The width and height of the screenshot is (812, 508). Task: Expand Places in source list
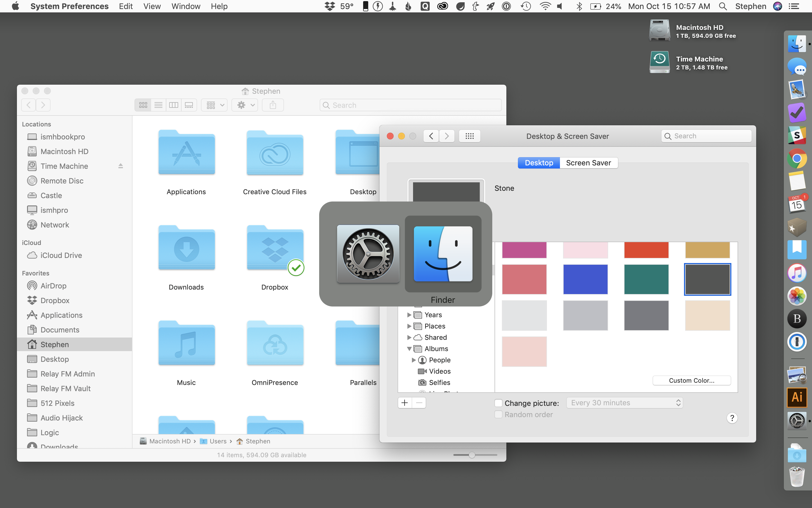tap(409, 326)
